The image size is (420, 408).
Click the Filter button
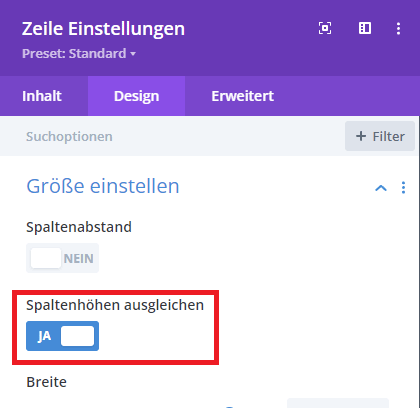380,136
